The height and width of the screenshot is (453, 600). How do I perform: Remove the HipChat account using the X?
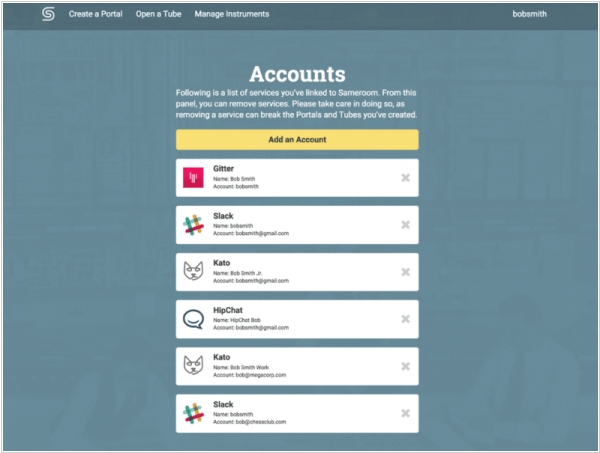[406, 319]
